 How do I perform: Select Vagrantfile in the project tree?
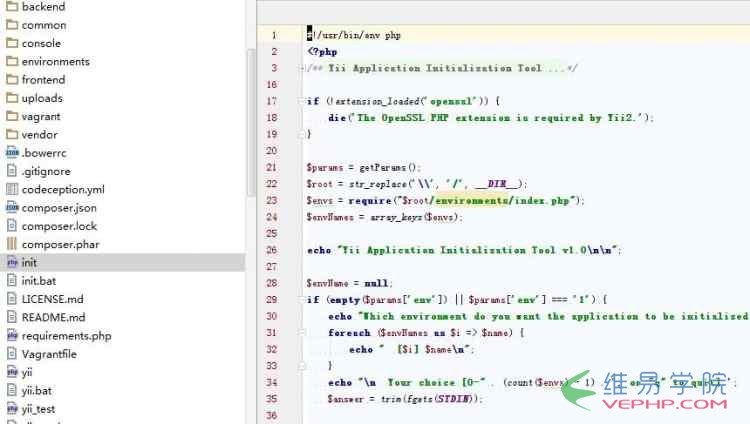(49, 354)
